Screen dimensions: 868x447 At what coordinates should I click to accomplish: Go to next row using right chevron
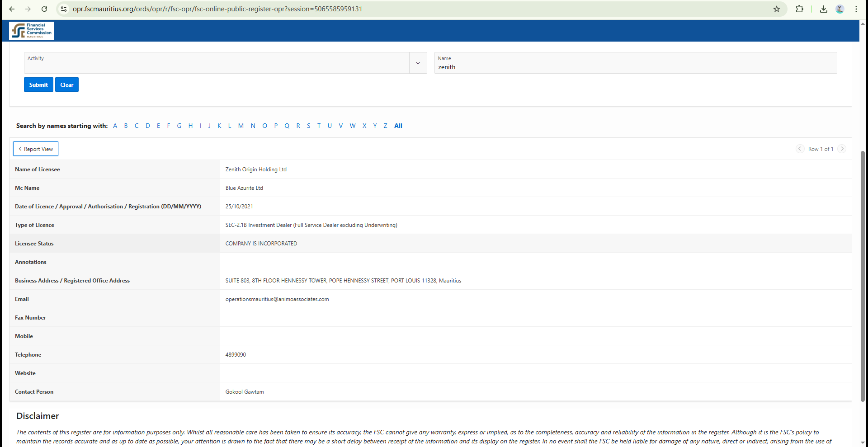click(842, 149)
